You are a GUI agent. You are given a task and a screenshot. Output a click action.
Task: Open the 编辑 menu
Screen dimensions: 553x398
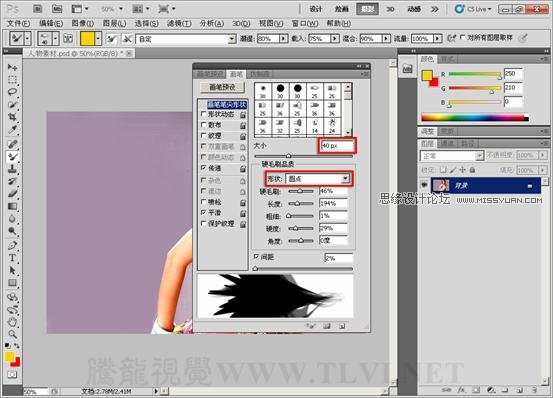click(x=51, y=24)
